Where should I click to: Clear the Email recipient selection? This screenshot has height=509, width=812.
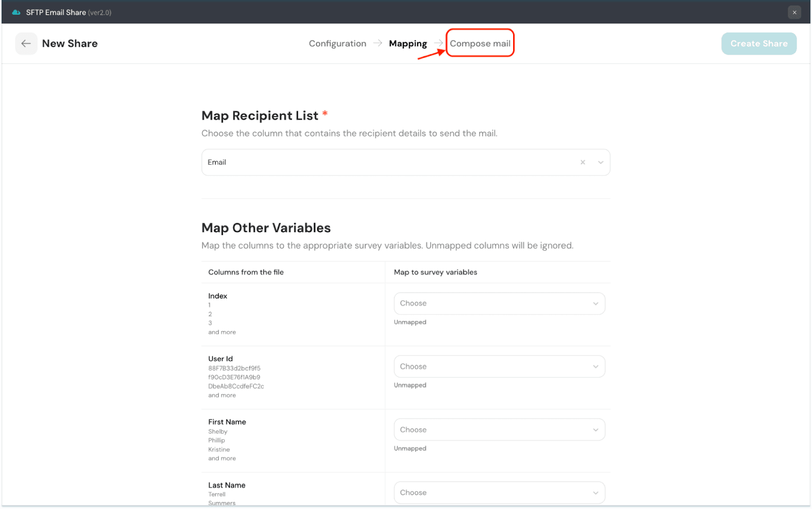(x=583, y=162)
